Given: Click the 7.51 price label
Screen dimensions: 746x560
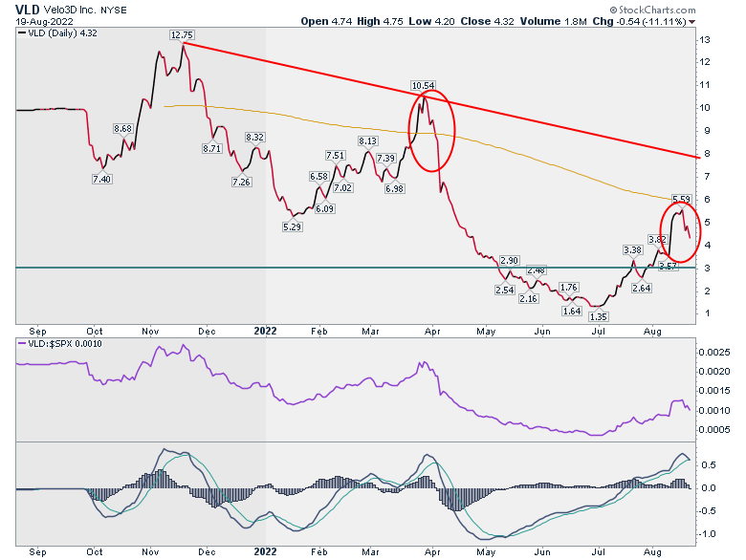Looking at the screenshot, I should point(335,156).
